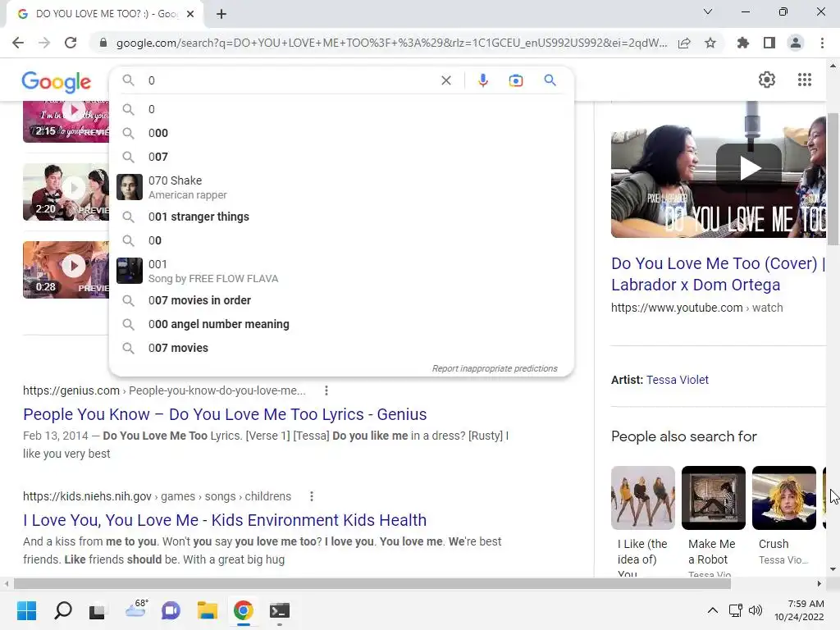Screen dimensions: 840x630
Task: Open more options for kids.niehs.nih.gov result
Action: tap(312, 496)
